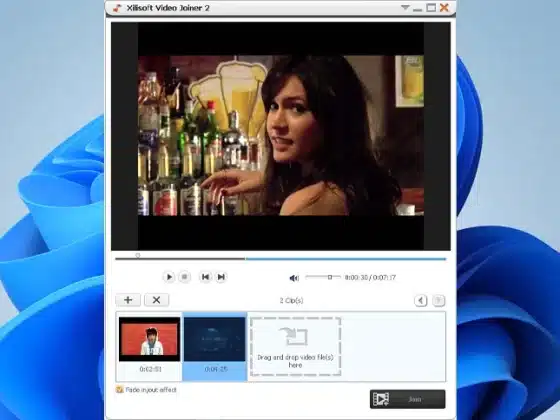Viewport: 560px width, 420px height.
Task: Jump to the previous clip
Action: pyautogui.click(x=205, y=277)
